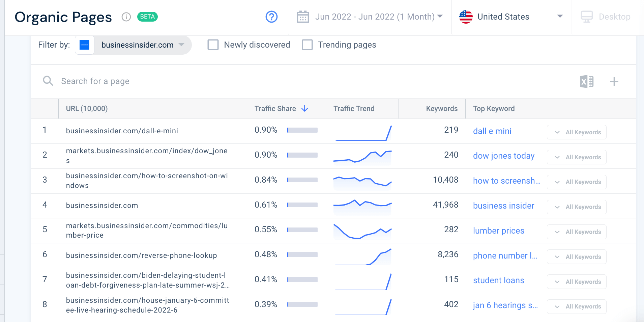Click the plus icon to add a page
644x322 pixels.
click(x=614, y=81)
